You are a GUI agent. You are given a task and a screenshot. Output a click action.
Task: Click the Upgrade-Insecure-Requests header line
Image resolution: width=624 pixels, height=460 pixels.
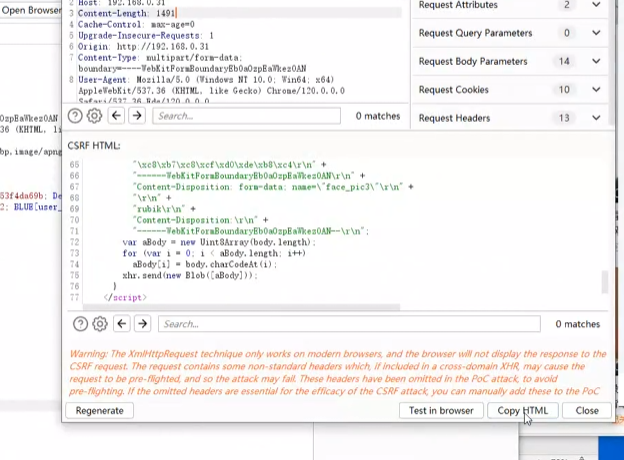click(x=146, y=35)
